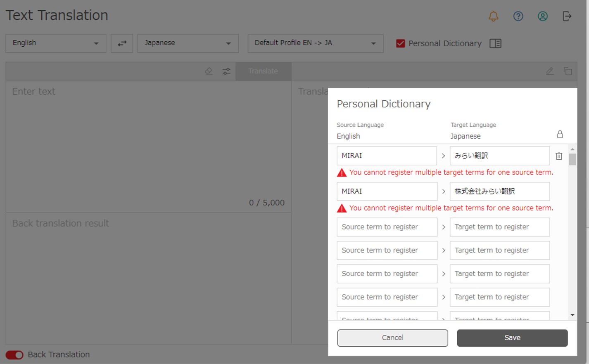Open the help question mark icon
Screen dimensions: 589x364
pyautogui.click(x=518, y=16)
